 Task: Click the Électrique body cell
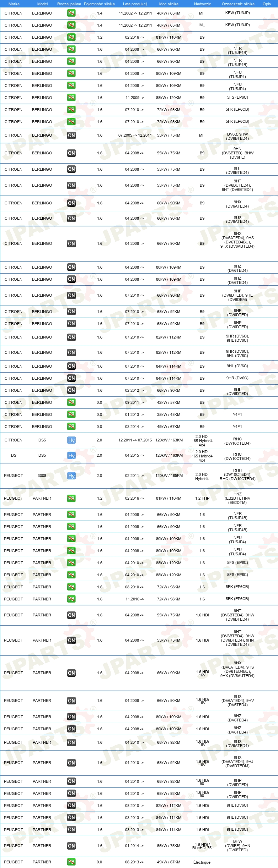(202, 862)
